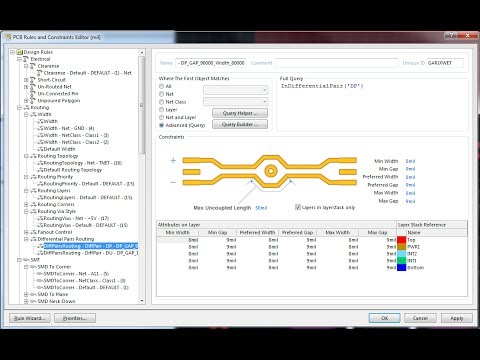Viewport: 480px width, 360px height.
Task: Select the All radio option
Action: click(x=161, y=86)
